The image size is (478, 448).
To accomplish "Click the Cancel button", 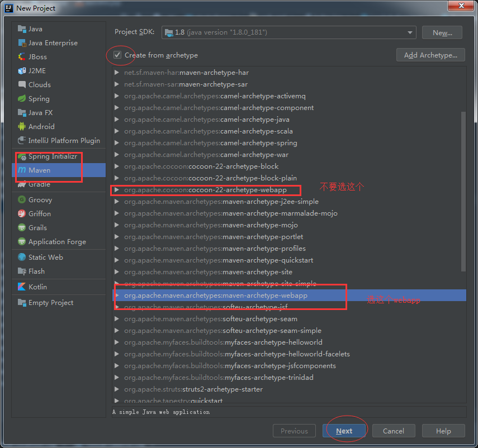I will tap(394, 431).
